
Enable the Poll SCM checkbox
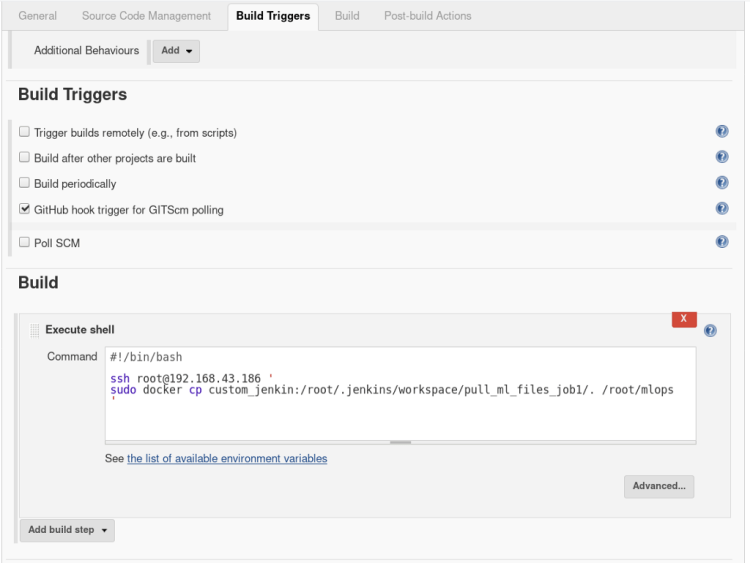pos(25,242)
